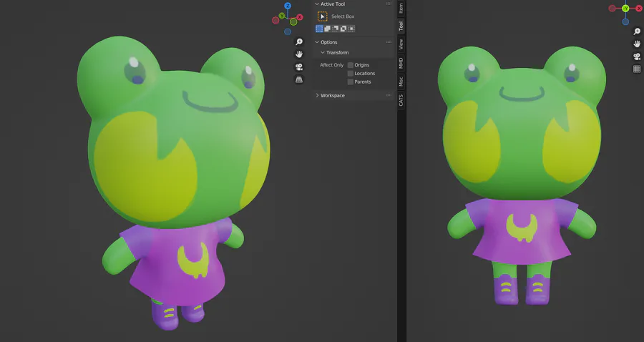
Task: Click the Workspace panel drag grip
Action: tap(389, 95)
